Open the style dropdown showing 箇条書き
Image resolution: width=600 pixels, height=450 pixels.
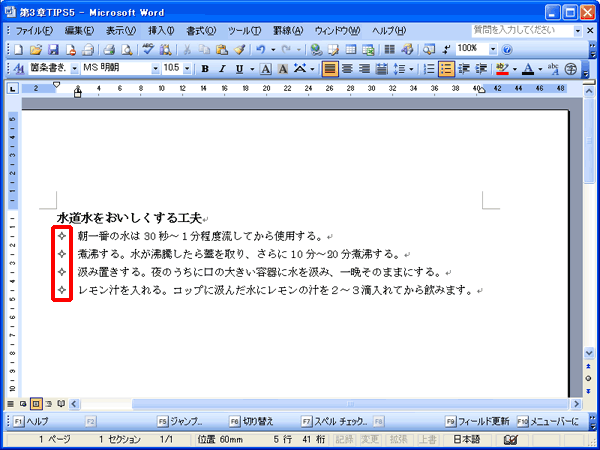tap(74, 69)
